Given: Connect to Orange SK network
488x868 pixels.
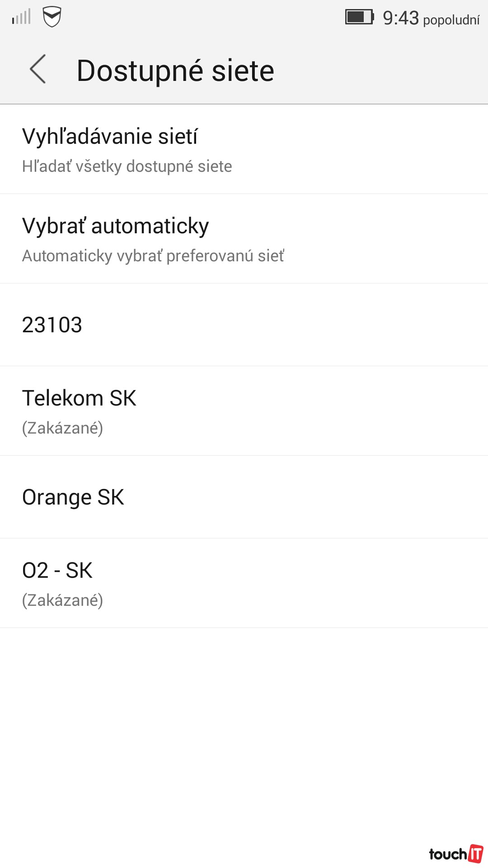Looking at the screenshot, I should (x=73, y=497).
